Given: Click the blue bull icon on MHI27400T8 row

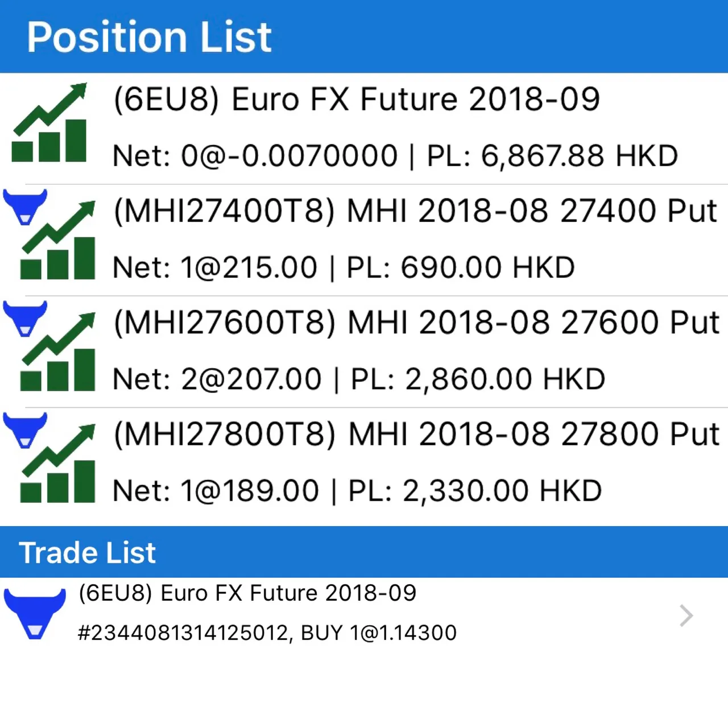Looking at the screenshot, I should point(25,207).
